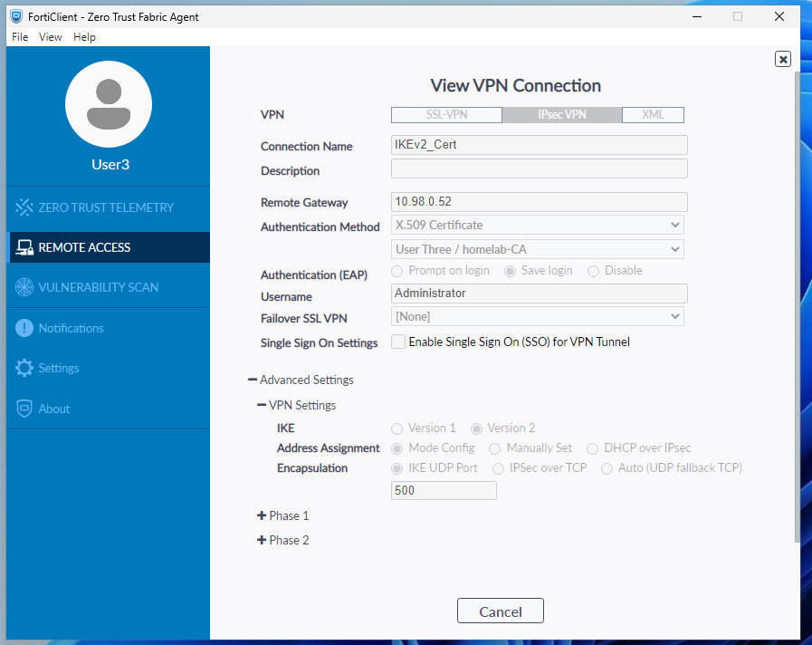Click the Notifications exclamation icon

tap(24, 328)
